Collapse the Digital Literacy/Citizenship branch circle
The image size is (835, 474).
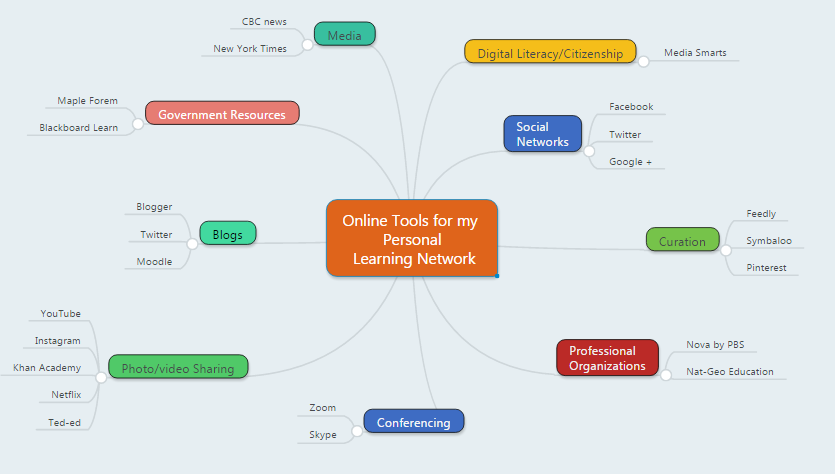[643, 61]
